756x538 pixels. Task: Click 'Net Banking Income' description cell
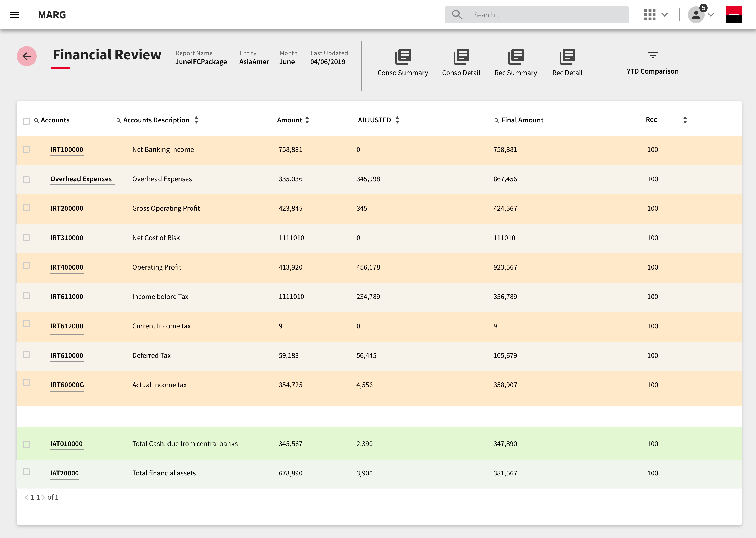click(163, 150)
